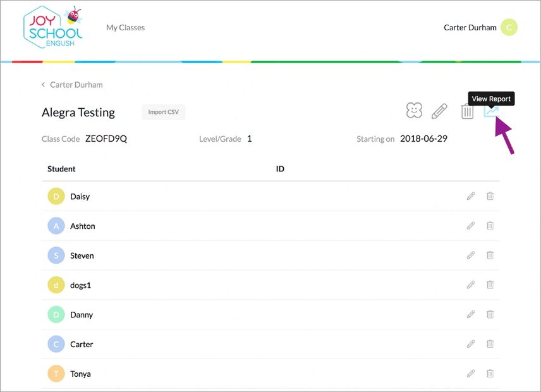Delete student Carter from list
This screenshot has height=392, width=541.
click(490, 344)
